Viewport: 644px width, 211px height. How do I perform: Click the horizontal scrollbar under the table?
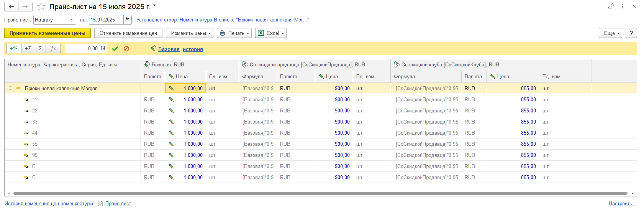point(320,193)
